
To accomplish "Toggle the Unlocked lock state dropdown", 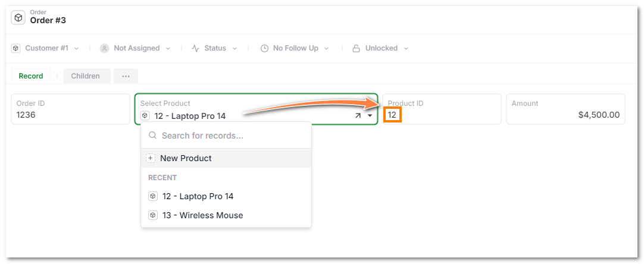I will point(406,48).
